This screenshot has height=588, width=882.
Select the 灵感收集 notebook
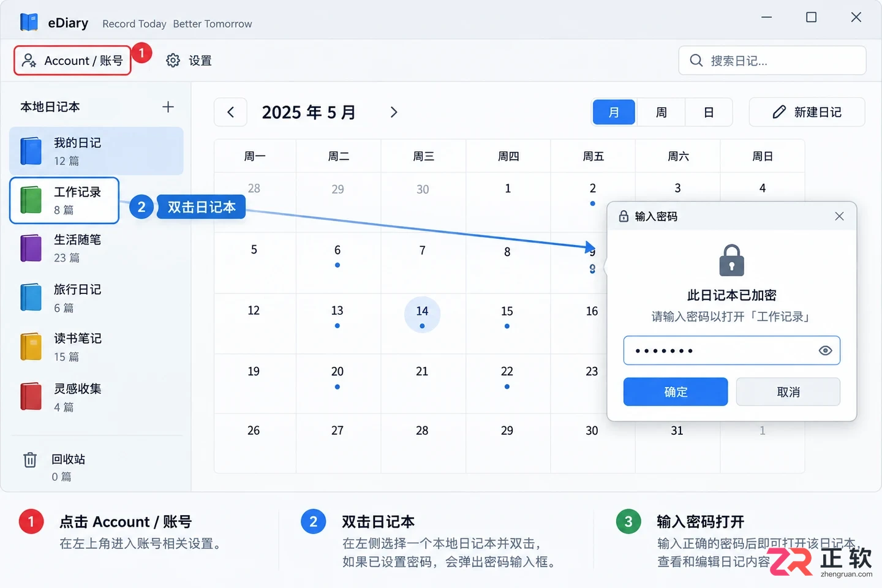(x=96, y=397)
